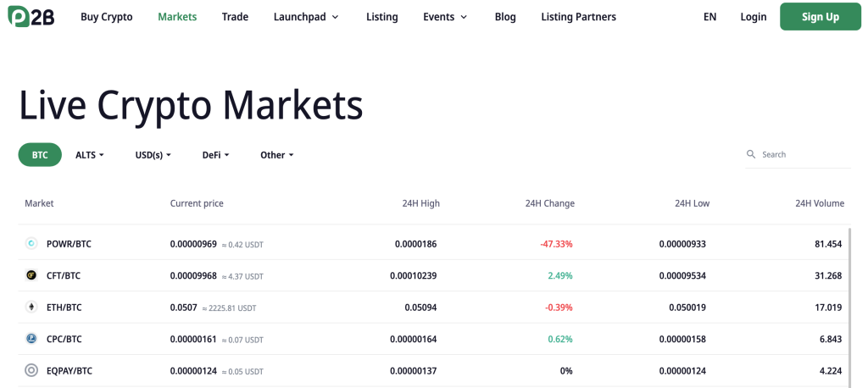Click the 31.268 volume value
The image size is (868, 388).
[x=828, y=275]
